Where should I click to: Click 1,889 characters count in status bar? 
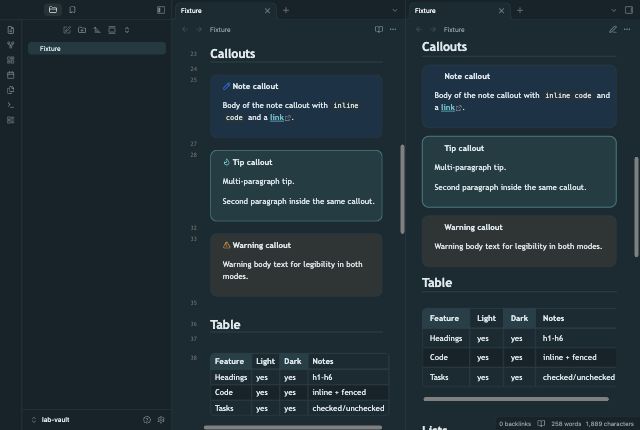pyautogui.click(x=609, y=424)
